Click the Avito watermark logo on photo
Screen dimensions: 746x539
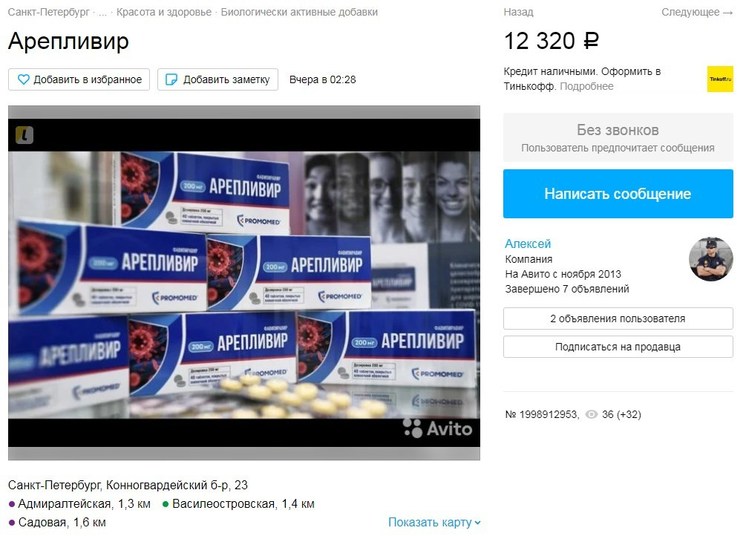[x=438, y=428]
